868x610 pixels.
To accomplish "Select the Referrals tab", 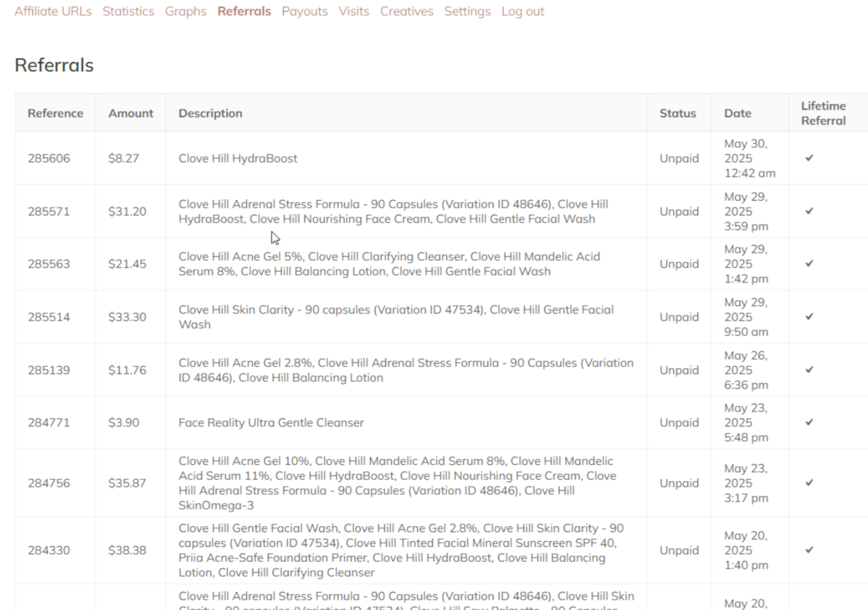I will [x=244, y=11].
